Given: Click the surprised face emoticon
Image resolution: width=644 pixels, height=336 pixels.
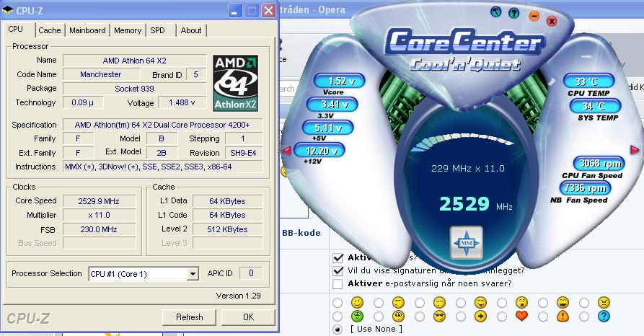Looking at the screenshot, I should [521, 303].
